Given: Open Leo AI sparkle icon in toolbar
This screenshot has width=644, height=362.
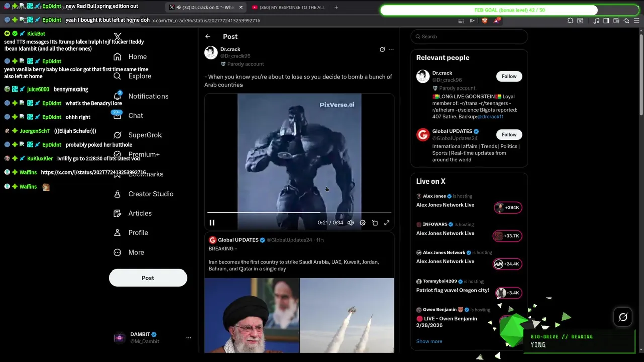Looking at the screenshot, I should [626, 21].
